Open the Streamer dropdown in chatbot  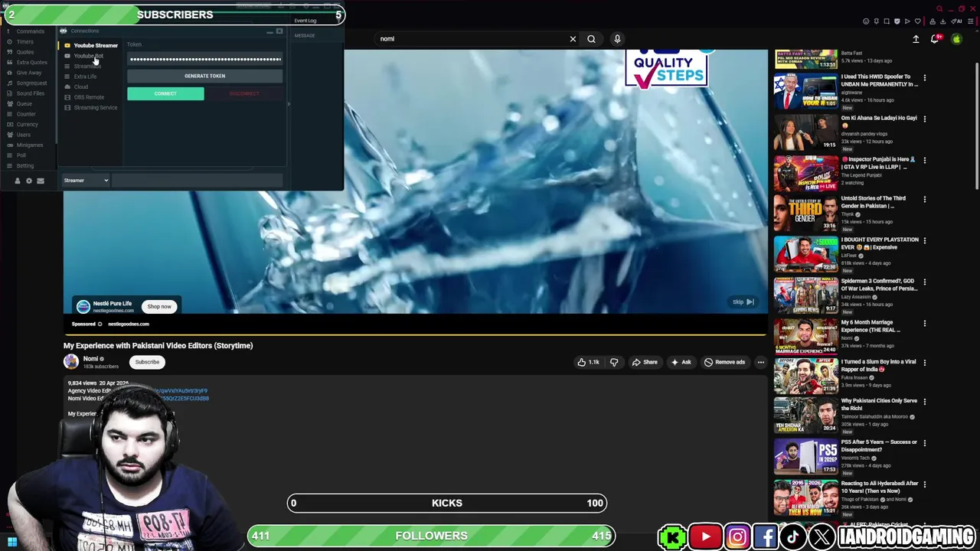click(x=86, y=181)
